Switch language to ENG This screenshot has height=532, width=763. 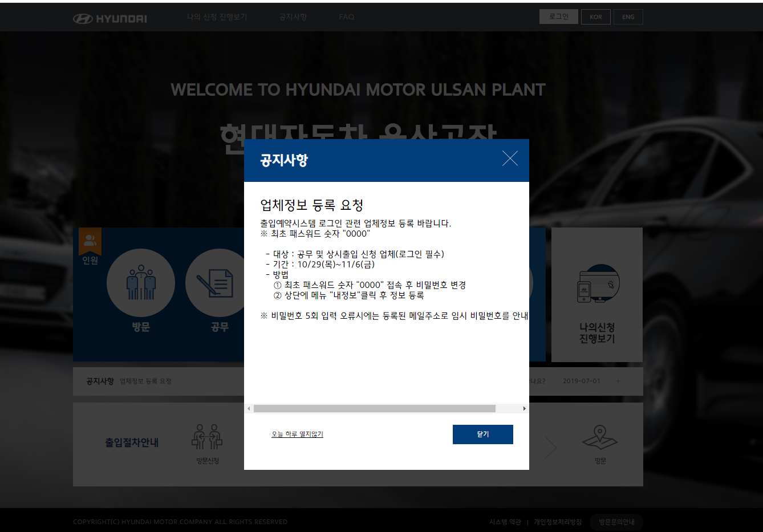pyautogui.click(x=628, y=17)
